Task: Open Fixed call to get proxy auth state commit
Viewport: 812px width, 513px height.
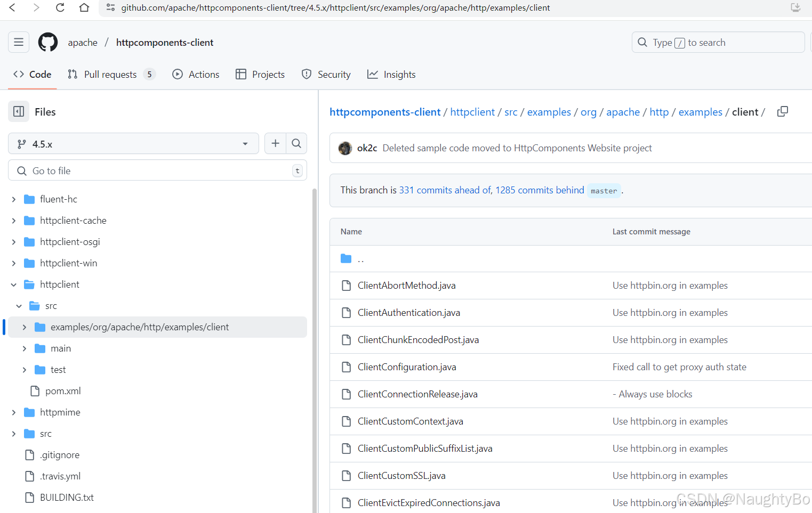Action: (x=679, y=367)
